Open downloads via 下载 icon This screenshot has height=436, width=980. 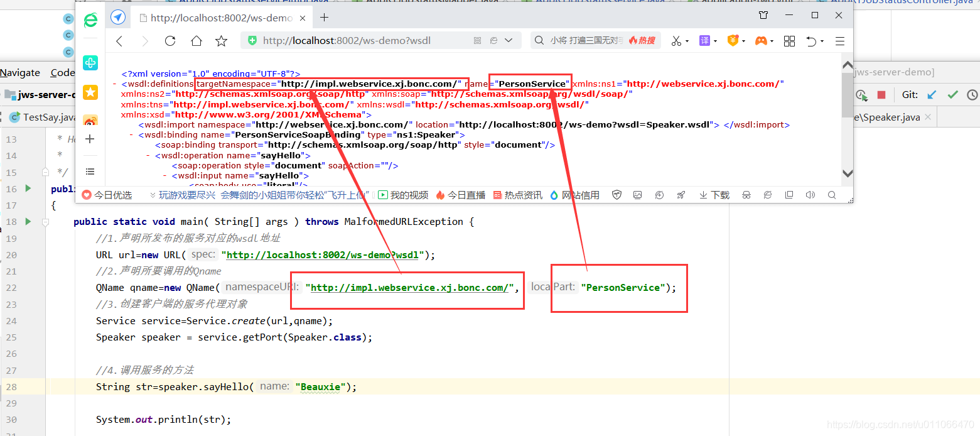(x=714, y=195)
